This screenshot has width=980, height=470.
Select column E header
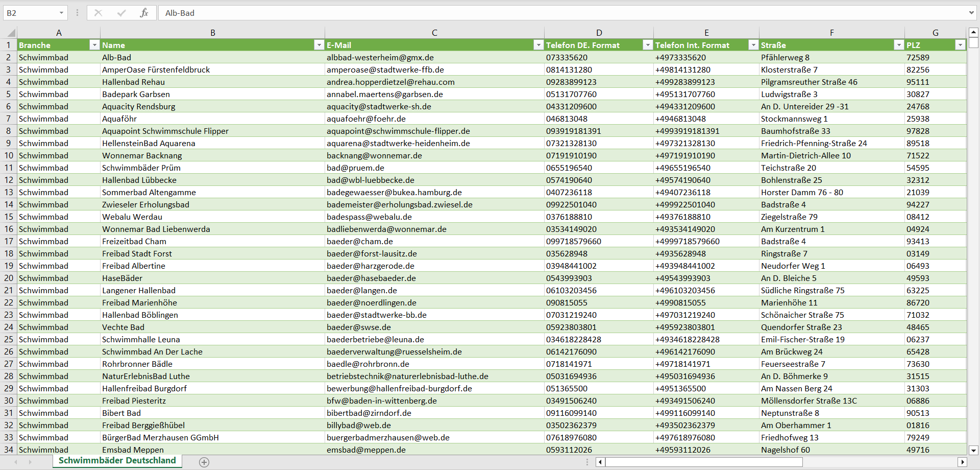(706, 33)
